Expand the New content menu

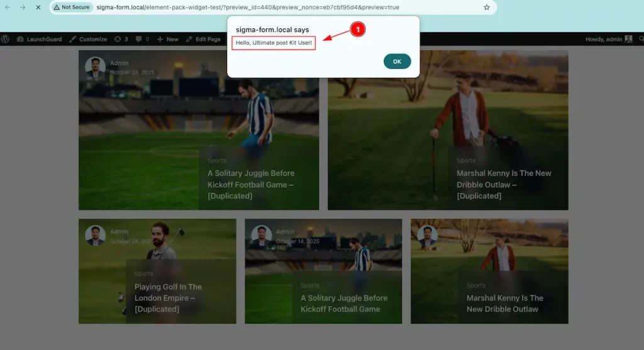167,39
